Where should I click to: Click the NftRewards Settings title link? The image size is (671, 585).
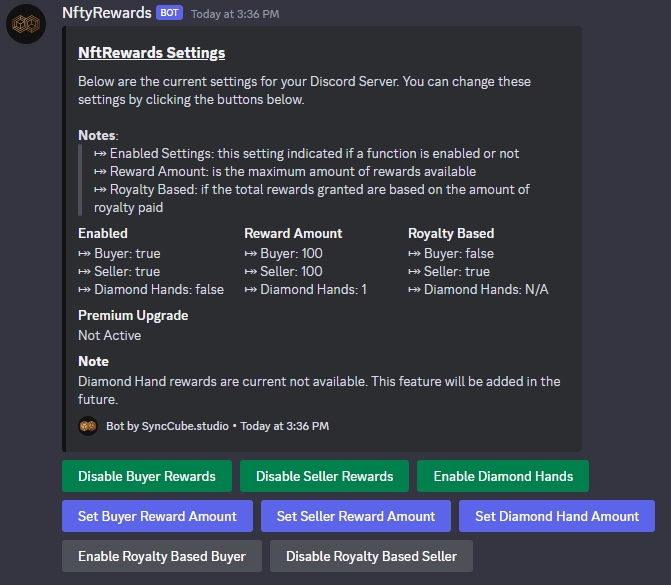[x=151, y=53]
